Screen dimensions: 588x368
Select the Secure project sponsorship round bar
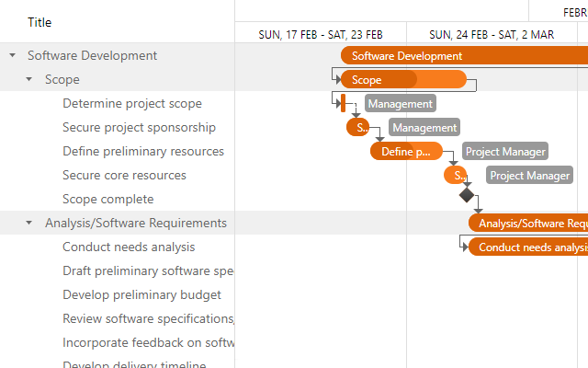click(x=357, y=127)
